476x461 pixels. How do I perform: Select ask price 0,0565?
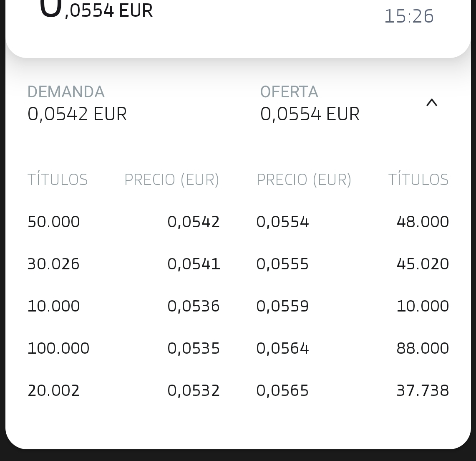[x=282, y=390]
